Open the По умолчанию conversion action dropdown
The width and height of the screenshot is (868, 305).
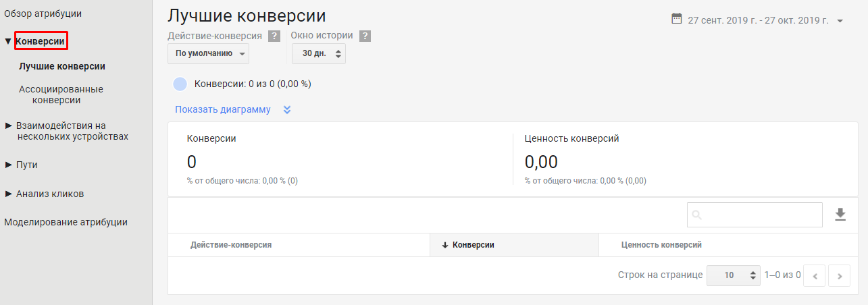[208, 53]
